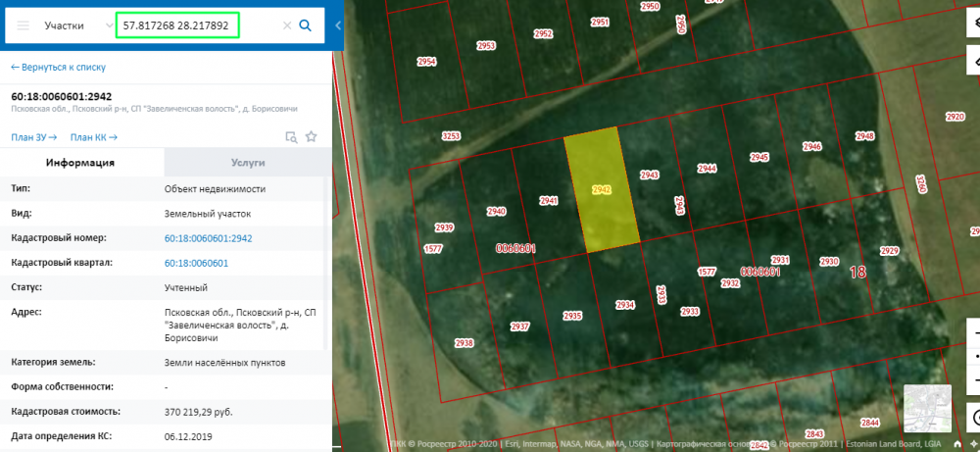The height and width of the screenshot is (452, 980).
Task: Open cadastral quarter 60:18:0060601 link
Action: (x=196, y=264)
